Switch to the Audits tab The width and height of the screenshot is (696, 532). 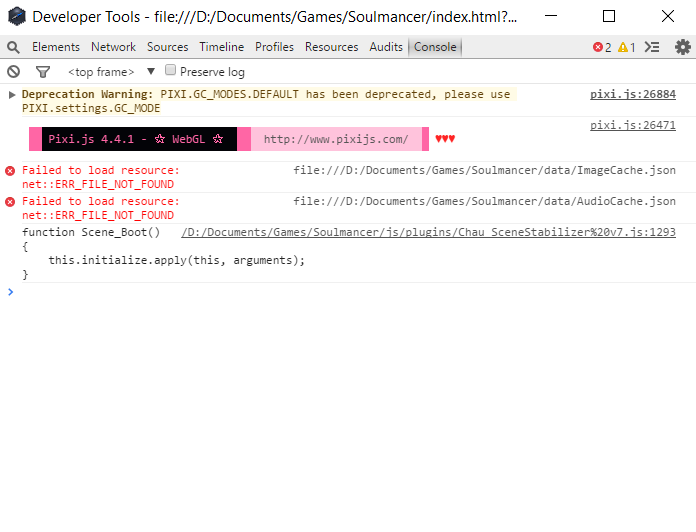pos(386,47)
